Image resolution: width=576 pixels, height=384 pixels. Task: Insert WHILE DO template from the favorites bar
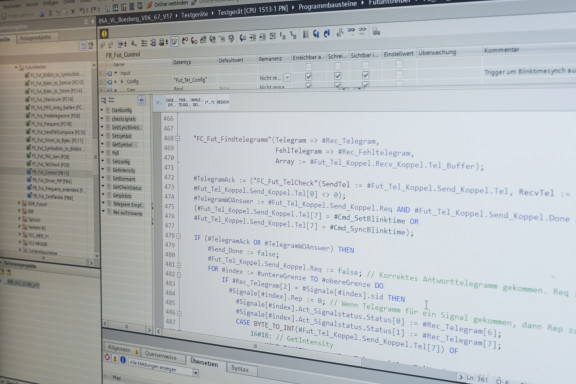click(x=196, y=102)
